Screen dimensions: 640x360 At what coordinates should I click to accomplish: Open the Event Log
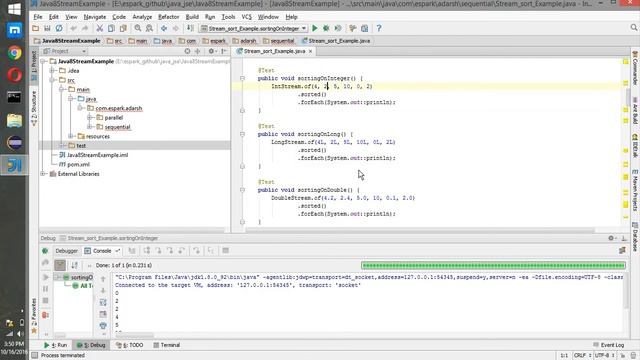(x=609, y=345)
